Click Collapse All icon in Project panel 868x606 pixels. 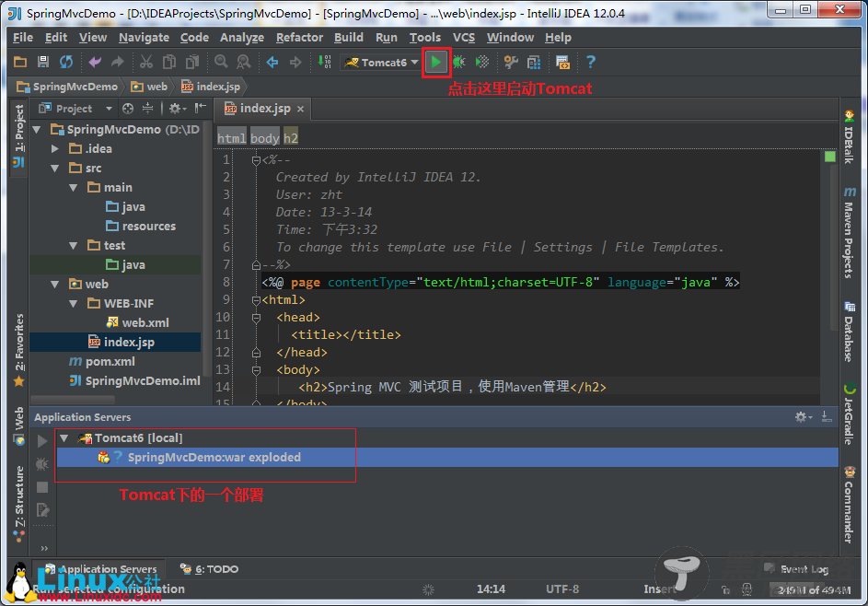click(x=147, y=109)
